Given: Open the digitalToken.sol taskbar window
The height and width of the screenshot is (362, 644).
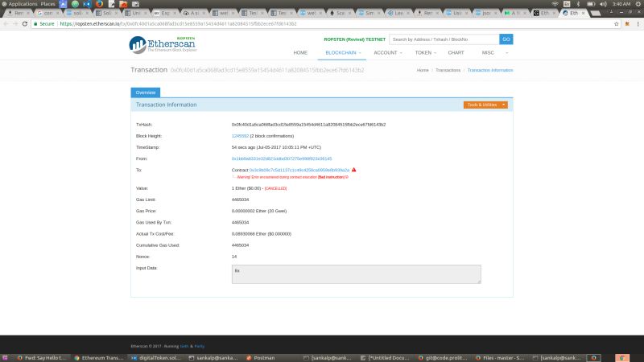Looking at the screenshot, I should (x=155, y=358).
